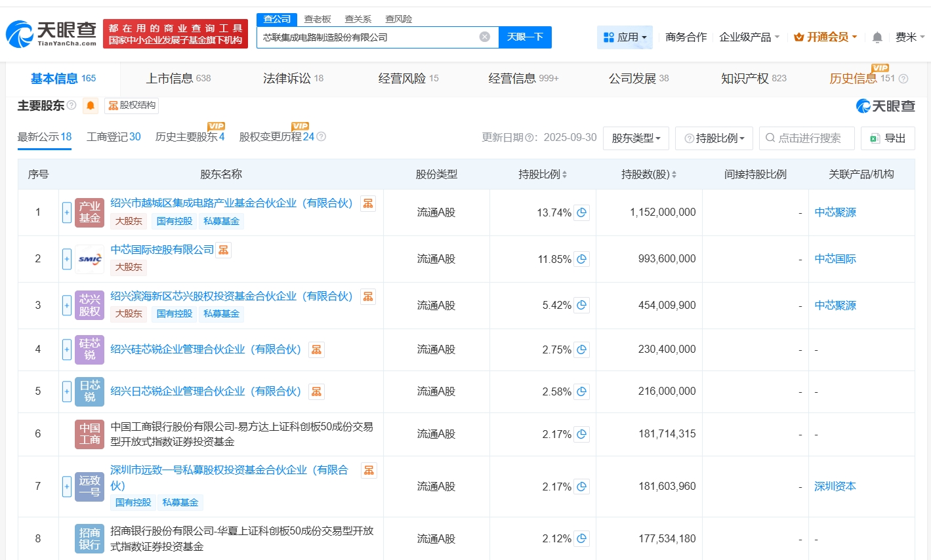Expand row 1 shareholder with plus toggle
Viewport: 931px width, 560px height.
click(x=67, y=212)
